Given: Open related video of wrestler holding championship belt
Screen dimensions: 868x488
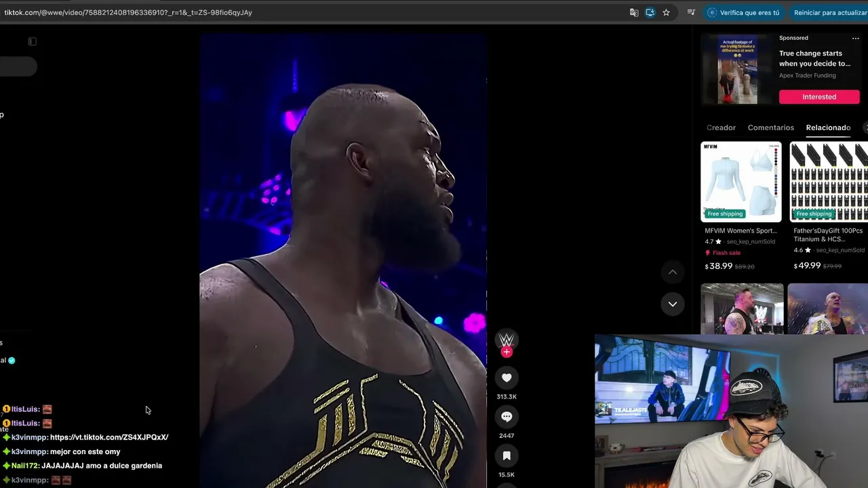Looking at the screenshot, I should (x=828, y=309).
